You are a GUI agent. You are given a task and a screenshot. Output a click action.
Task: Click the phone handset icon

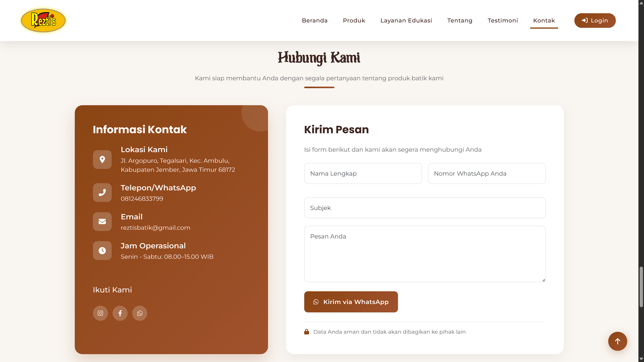[102, 193]
